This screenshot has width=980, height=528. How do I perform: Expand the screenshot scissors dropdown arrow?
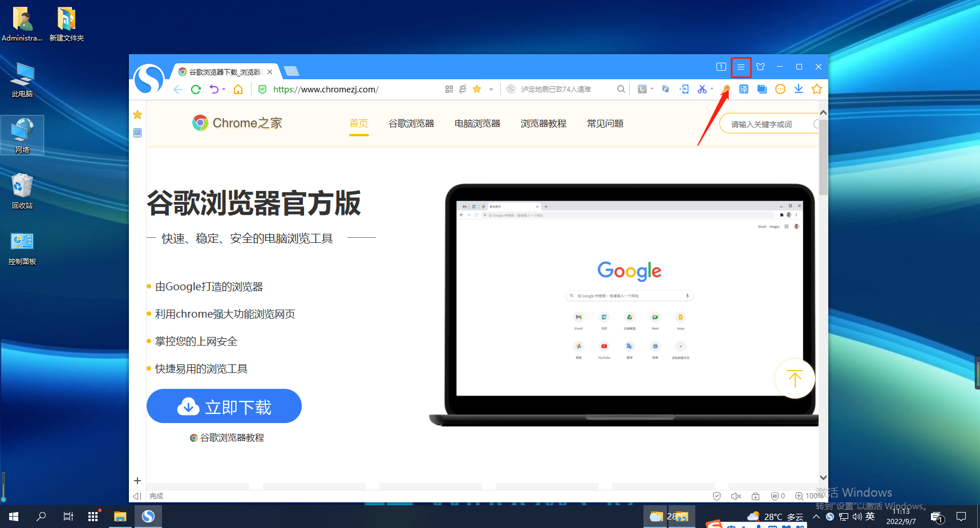point(712,89)
